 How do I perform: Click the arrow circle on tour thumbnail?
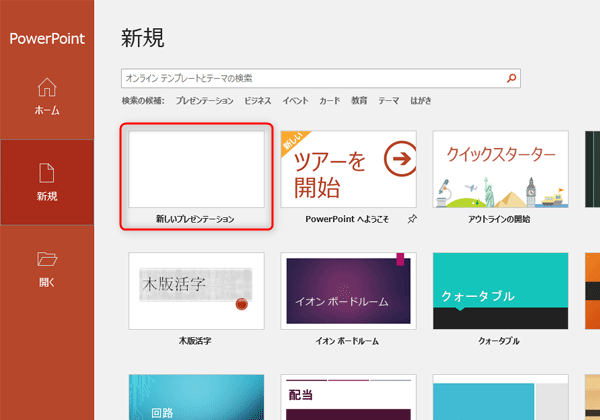click(x=400, y=159)
